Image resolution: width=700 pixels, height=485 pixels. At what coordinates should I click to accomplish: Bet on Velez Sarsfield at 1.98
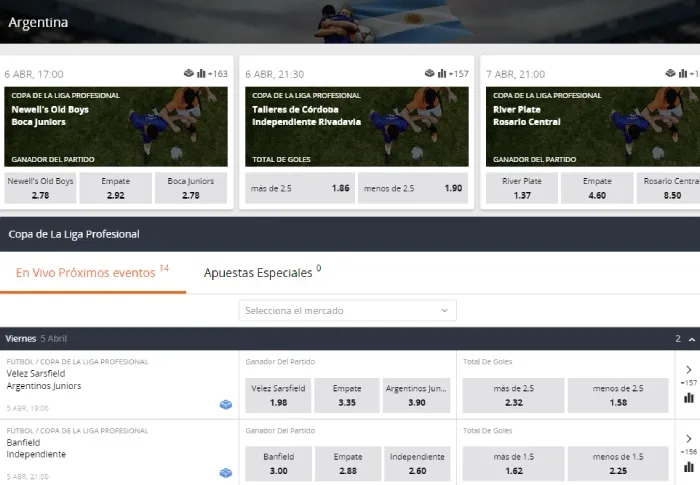278,396
